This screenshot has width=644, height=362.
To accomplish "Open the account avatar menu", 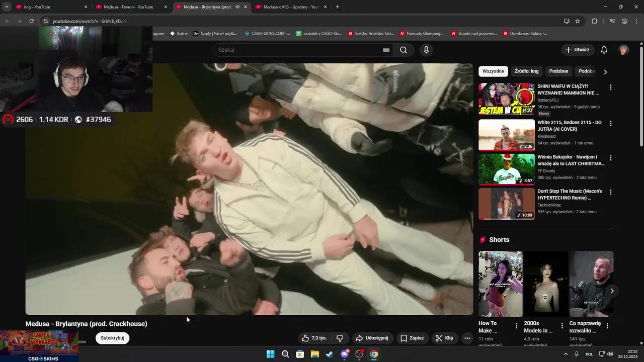I will (x=623, y=50).
